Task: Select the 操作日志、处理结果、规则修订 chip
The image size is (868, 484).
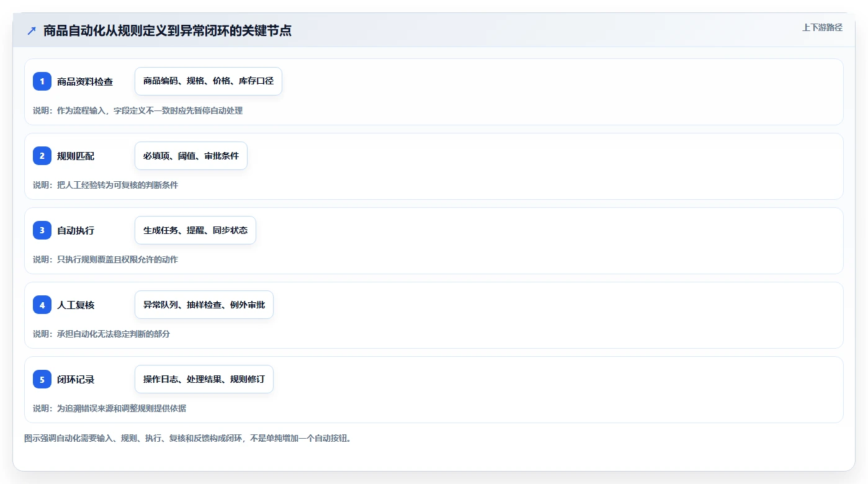Action: point(204,379)
